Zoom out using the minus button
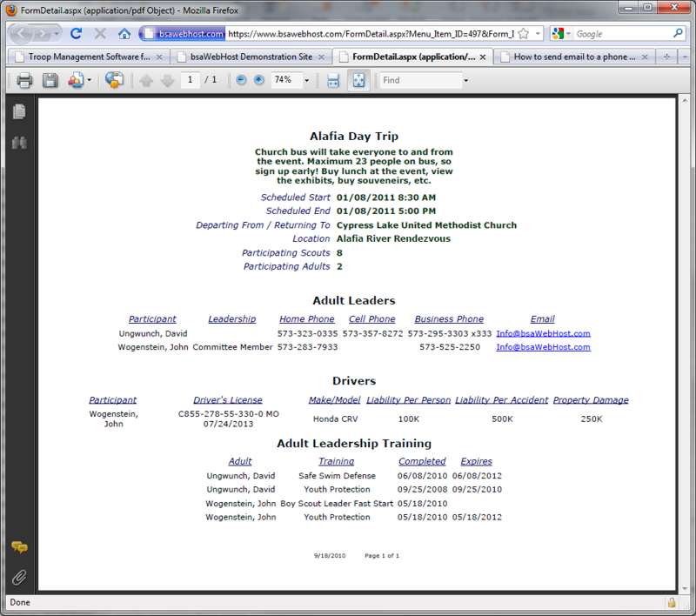Viewport: 696px width, 616px height. 241,80
